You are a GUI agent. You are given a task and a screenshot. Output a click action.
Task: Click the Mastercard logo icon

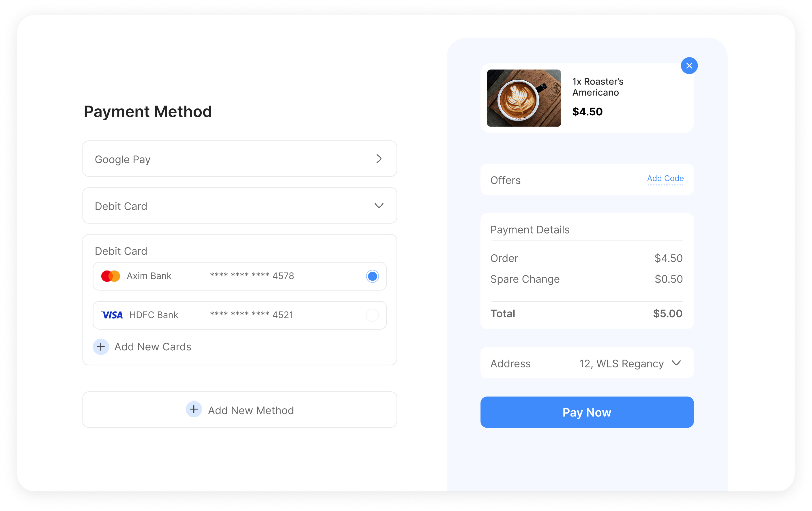(110, 276)
